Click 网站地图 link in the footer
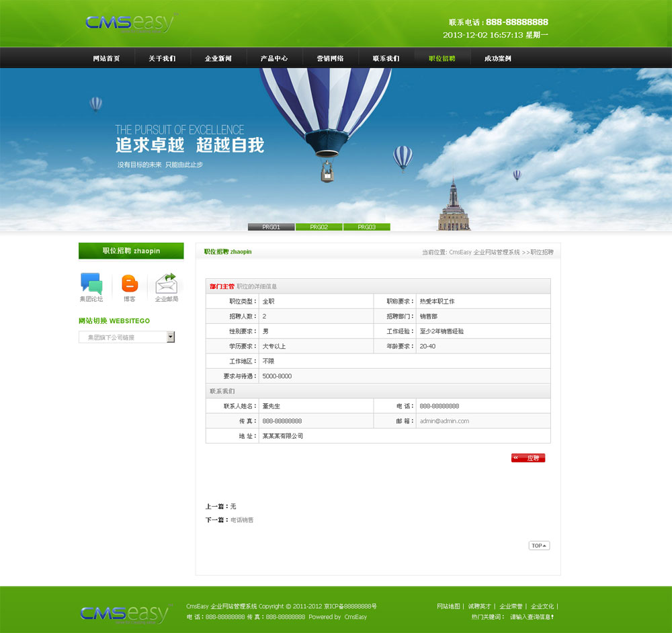 (x=448, y=606)
